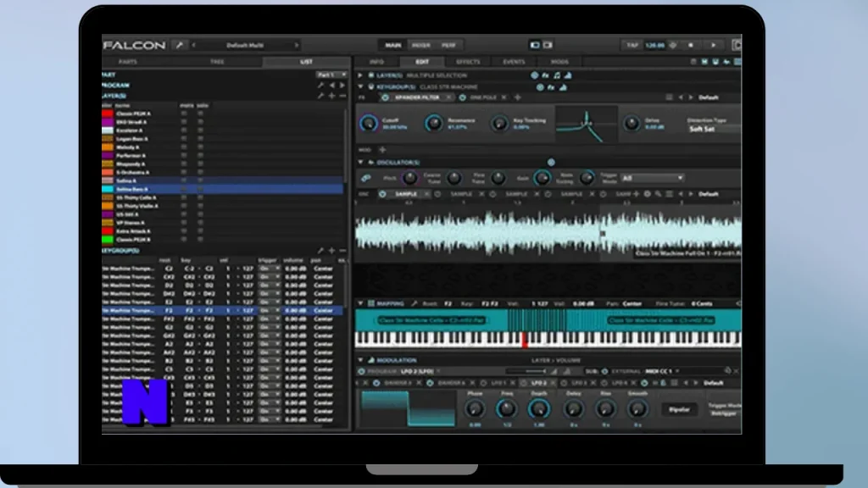Open the EVENTS tab
868x488 pixels.
[514, 62]
